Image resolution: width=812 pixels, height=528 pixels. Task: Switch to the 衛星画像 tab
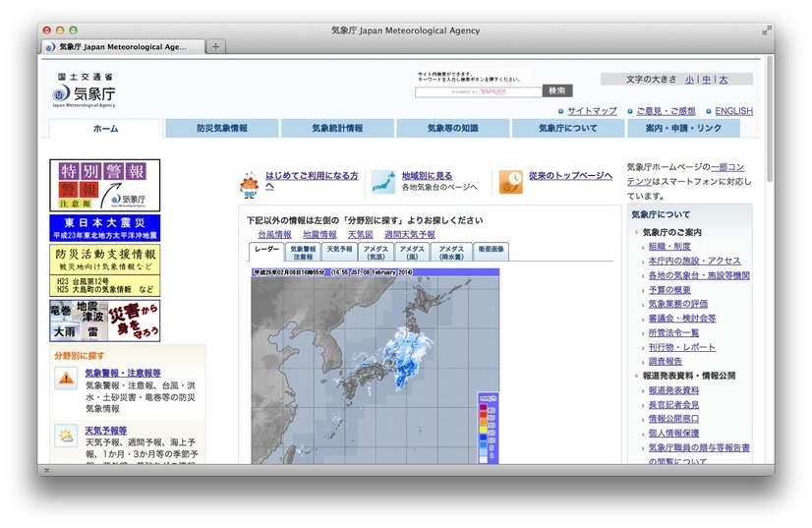(492, 252)
